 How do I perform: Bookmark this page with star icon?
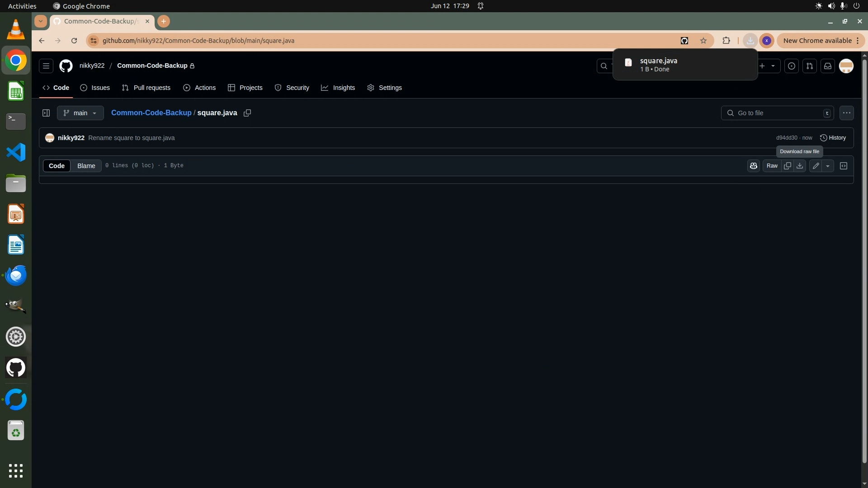coord(703,41)
